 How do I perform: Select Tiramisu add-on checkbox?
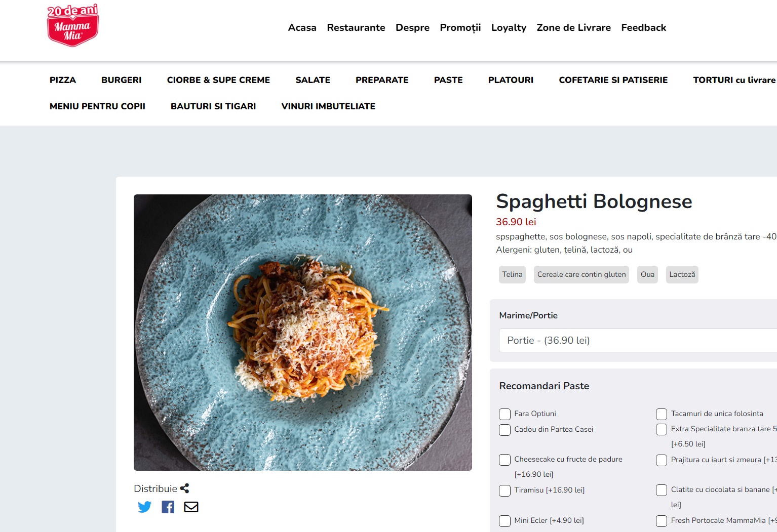[x=504, y=490]
